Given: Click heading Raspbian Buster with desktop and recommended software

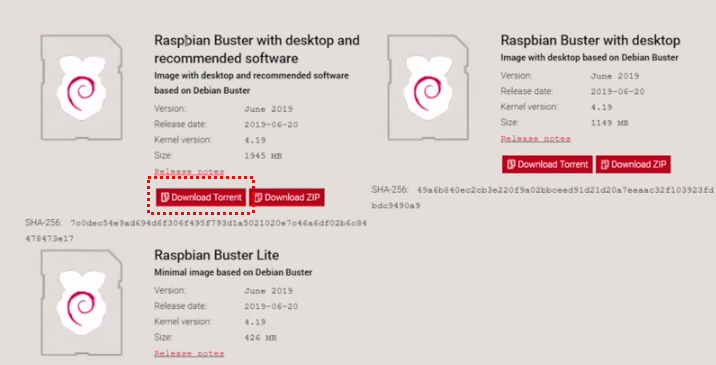Looking at the screenshot, I should [257, 49].
